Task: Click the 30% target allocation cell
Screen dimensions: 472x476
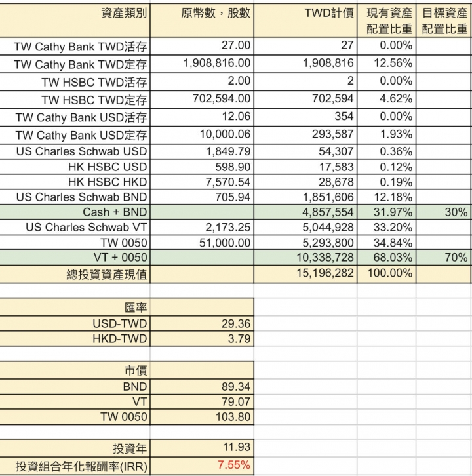Action: pyautogui.click(x=444, y=212)
